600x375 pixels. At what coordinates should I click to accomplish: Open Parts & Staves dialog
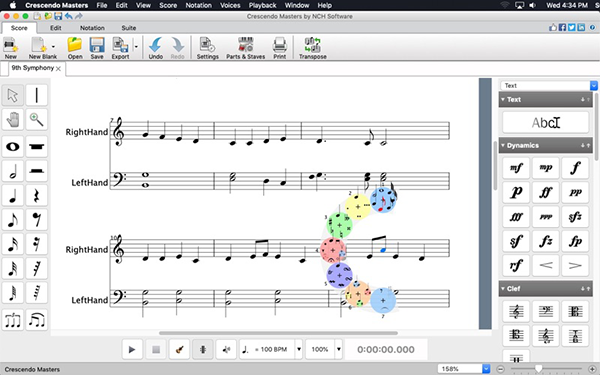(x=245, y=48)
